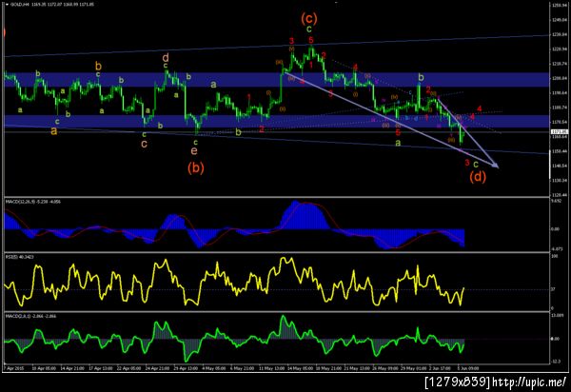This screenshot has width=571, height=392.
Task: Click the 0.00 level on the MACD(12,26,9) scale
Action: tap(555, 229)
